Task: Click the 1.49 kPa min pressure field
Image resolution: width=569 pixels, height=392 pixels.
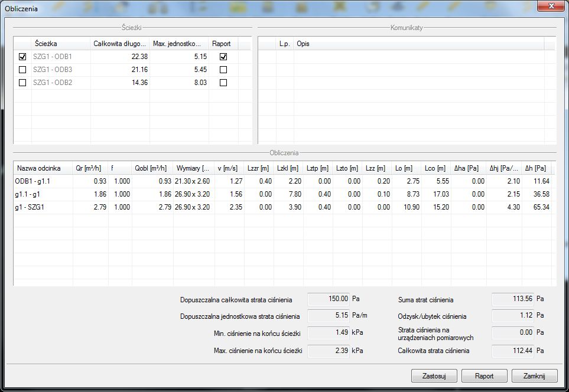Action: pyautogui.click(x=329, y=332)
